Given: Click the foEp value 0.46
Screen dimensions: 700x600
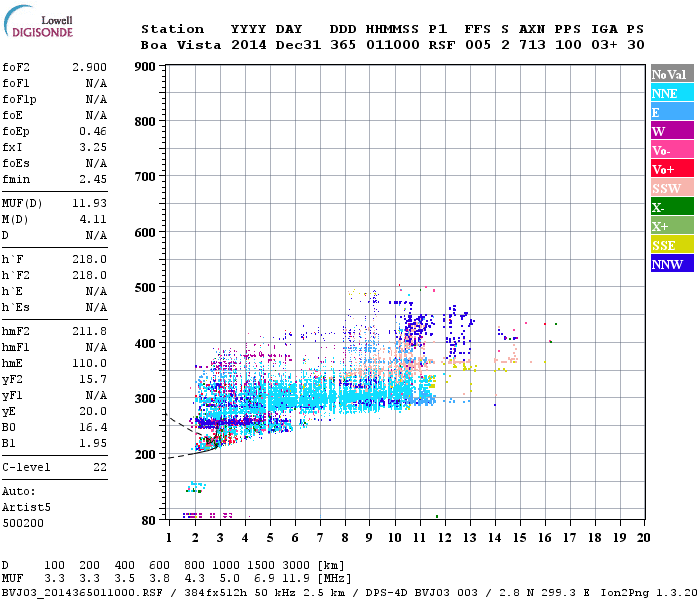Looking at the screenshot, I should (x=93, y=131).
